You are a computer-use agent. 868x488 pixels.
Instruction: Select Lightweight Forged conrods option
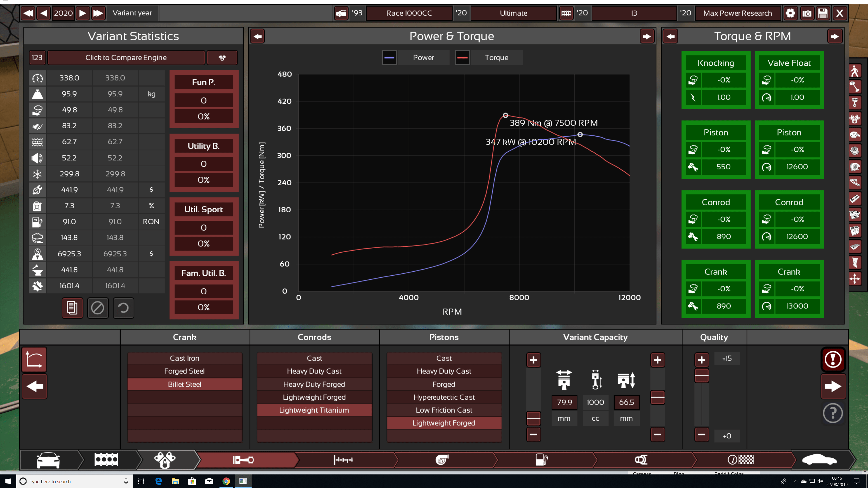tap(314, 397)
